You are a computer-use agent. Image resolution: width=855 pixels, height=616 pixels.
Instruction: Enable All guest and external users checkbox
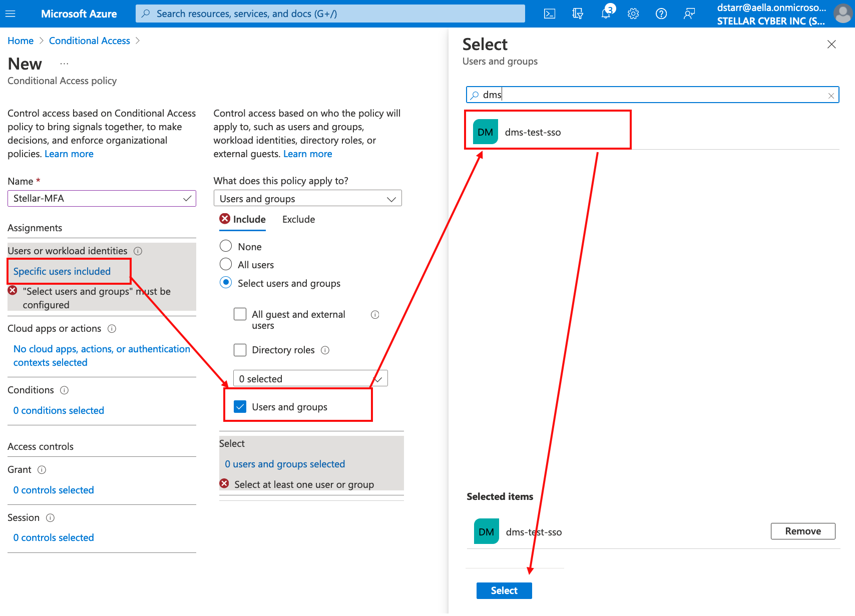(240, 314)
